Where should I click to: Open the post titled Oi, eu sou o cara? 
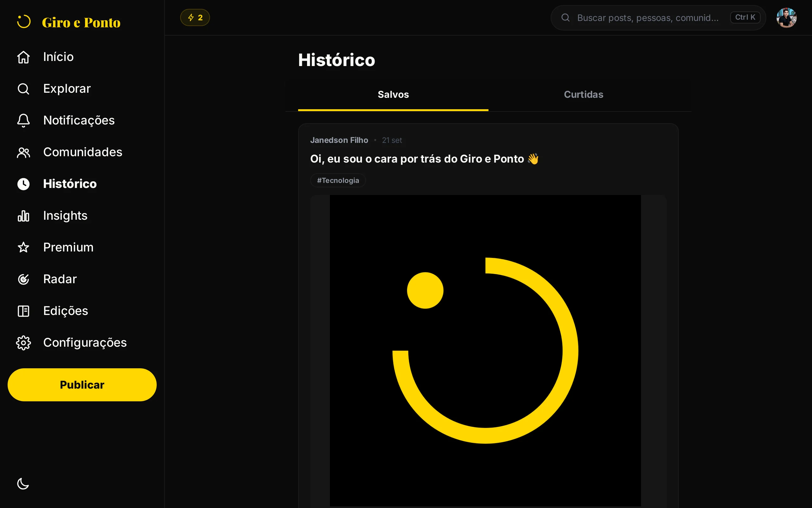424,159
